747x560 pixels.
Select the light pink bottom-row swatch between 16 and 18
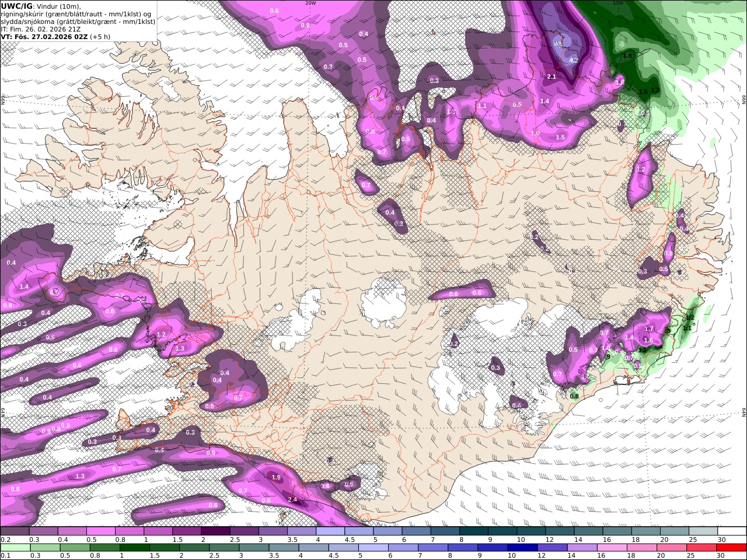(x=612, y=548)
